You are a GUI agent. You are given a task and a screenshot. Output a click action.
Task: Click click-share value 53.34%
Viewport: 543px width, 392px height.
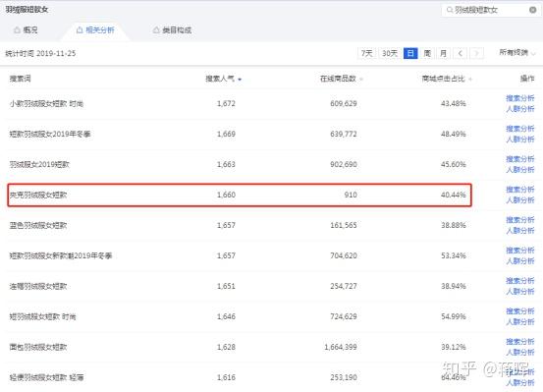pyautogui.click(x=454, y=256)
